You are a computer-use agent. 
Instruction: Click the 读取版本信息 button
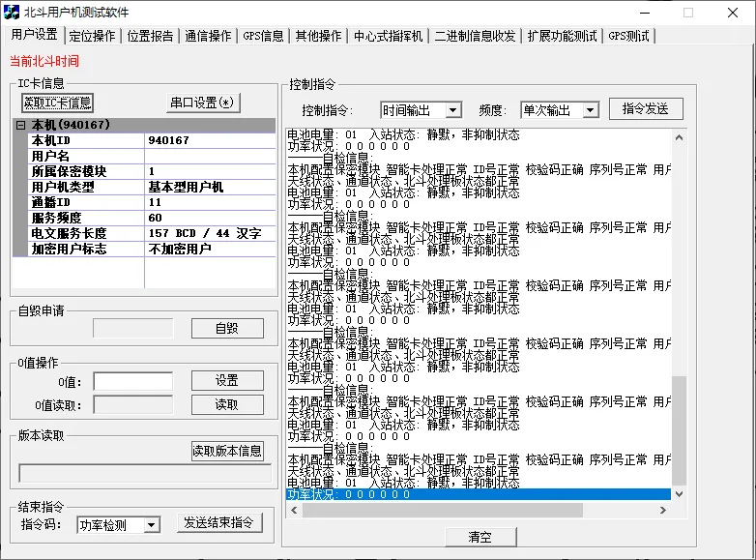coord(227,451)
